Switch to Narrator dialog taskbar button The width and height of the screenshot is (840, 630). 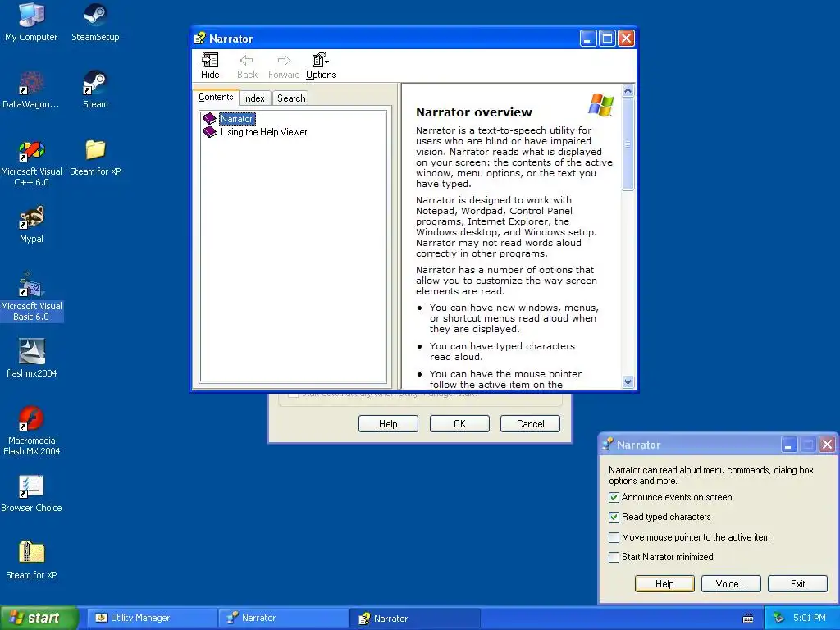point(283,619)
